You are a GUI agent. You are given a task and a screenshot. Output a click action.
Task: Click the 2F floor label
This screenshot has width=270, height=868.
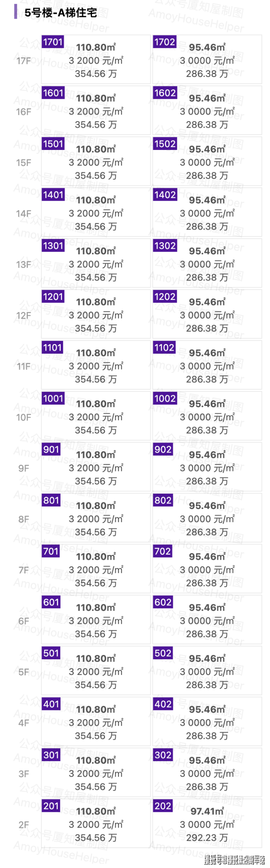24,825
